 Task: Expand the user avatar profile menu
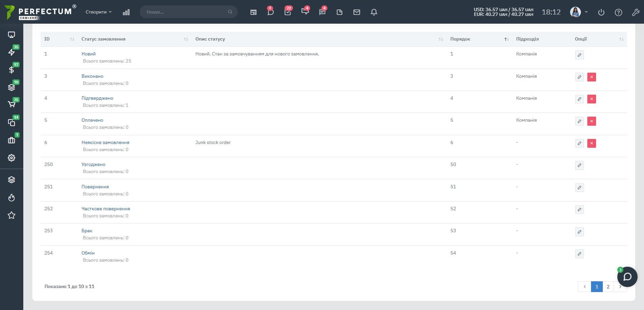(579, 12)
